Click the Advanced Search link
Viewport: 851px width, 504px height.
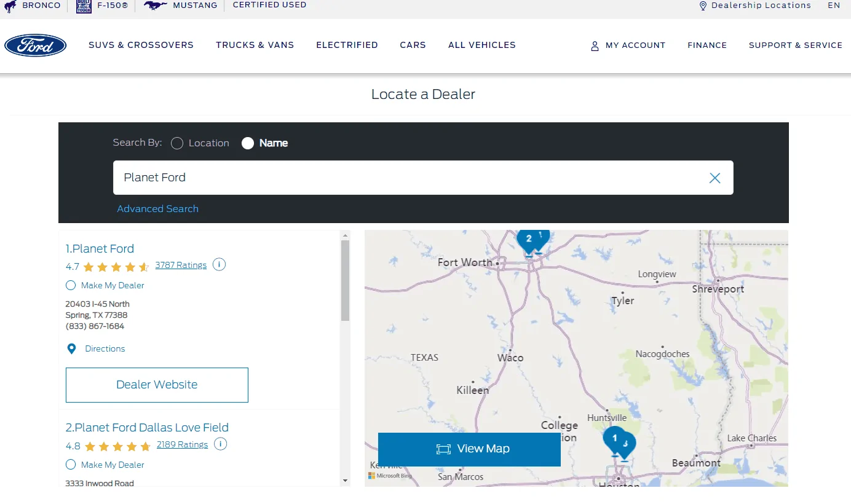point(157,209)
